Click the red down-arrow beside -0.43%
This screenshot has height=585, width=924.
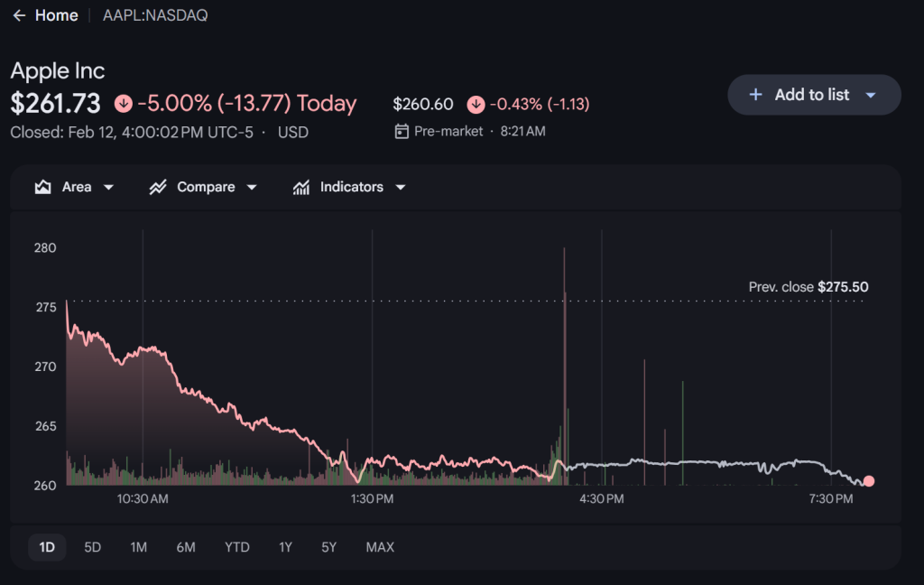click(475, 105)
